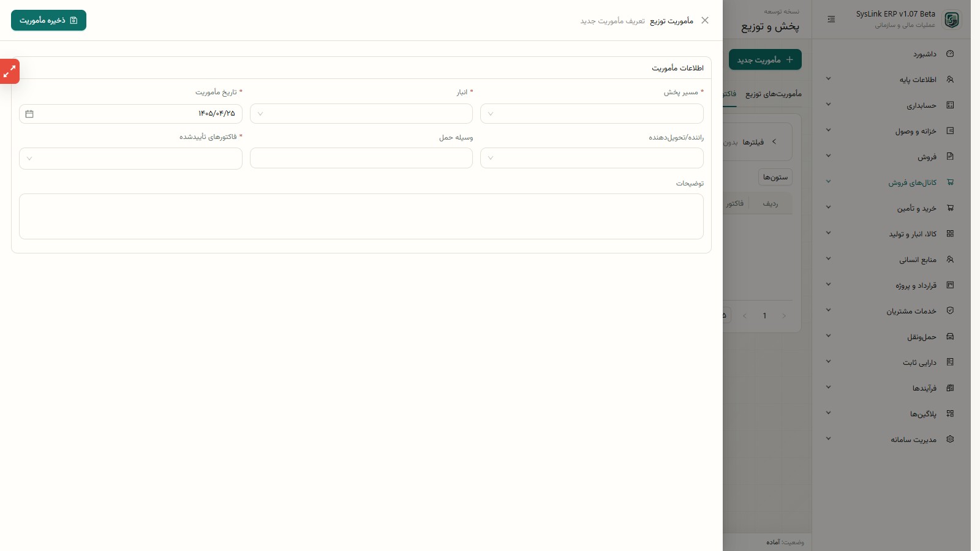Click the داشبورد sidebar icon

point(950,54)
